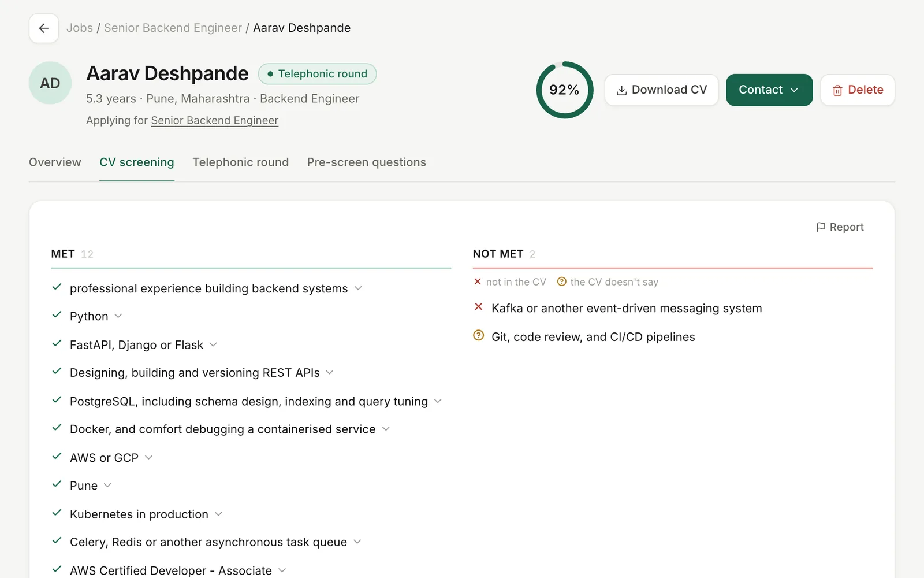Open the Telephonic round tab
This screenshot has height=578, width=924.
[x=241, y=162]
